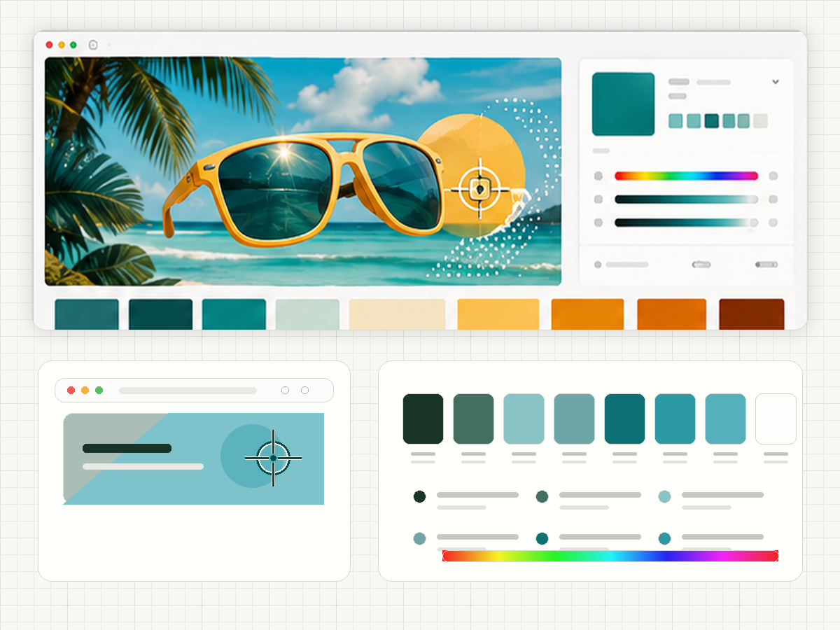Pick the pale gray small swatch in color panel
The height and width of the screenshot is (630, 840).
[760, 121]
